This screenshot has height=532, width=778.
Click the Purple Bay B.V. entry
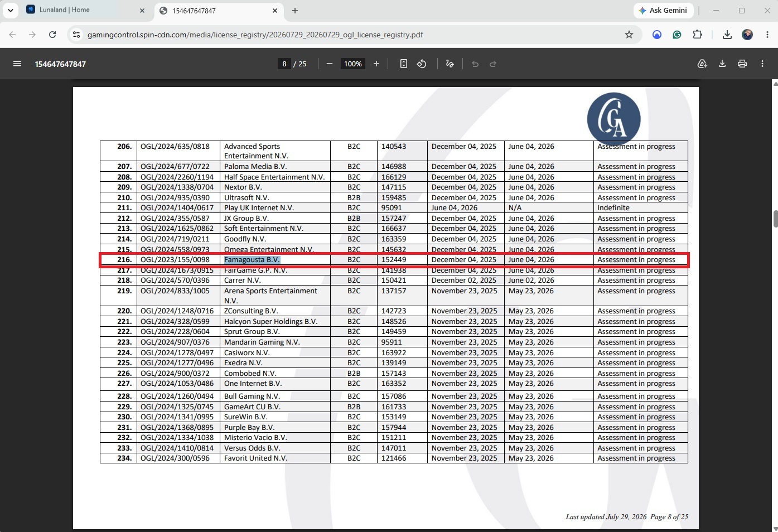(249, 428)
